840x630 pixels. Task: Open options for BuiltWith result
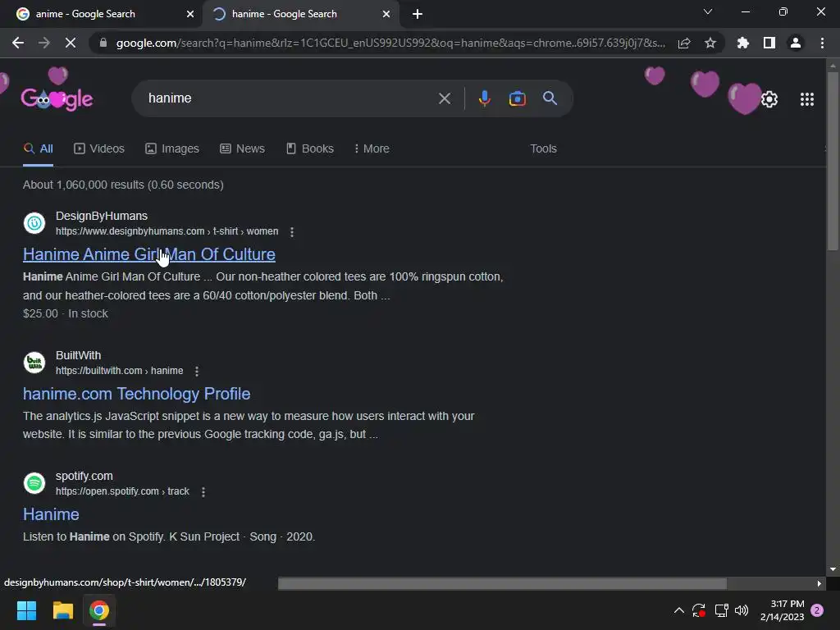pos(197,372)
